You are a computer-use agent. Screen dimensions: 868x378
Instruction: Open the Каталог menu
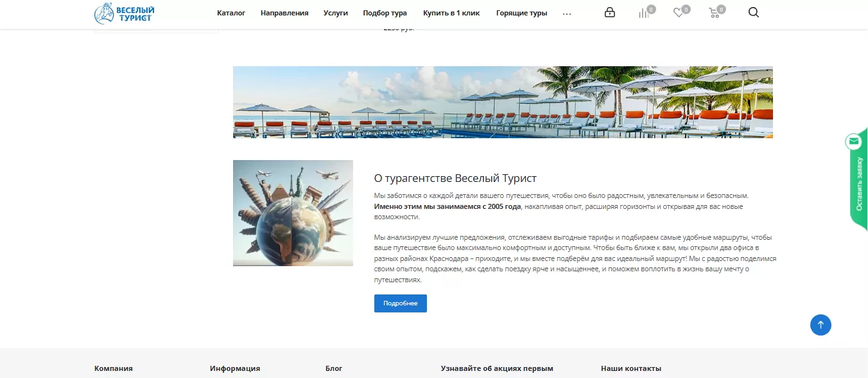[x=231, y=13]
